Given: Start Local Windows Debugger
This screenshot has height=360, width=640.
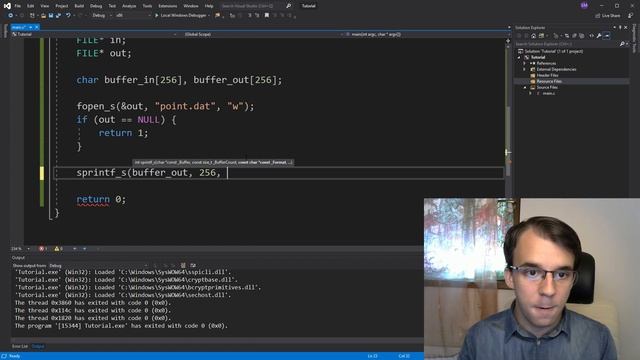Looking at the screenshot, I should point(180,16).
